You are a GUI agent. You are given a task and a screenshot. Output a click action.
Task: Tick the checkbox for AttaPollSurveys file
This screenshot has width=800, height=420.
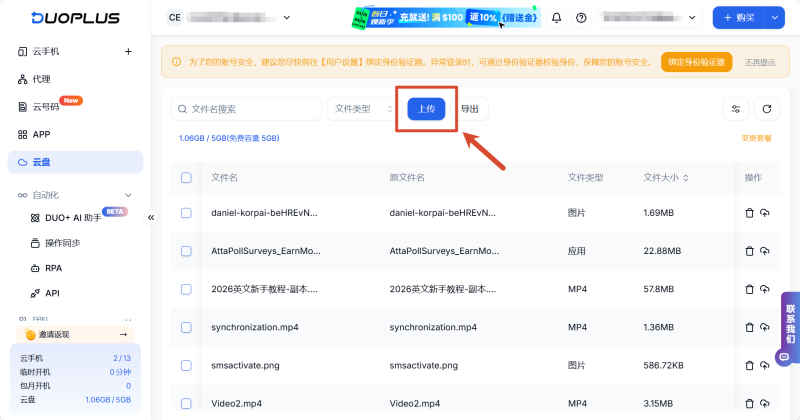pyautogui.click(x=186, y=251)
